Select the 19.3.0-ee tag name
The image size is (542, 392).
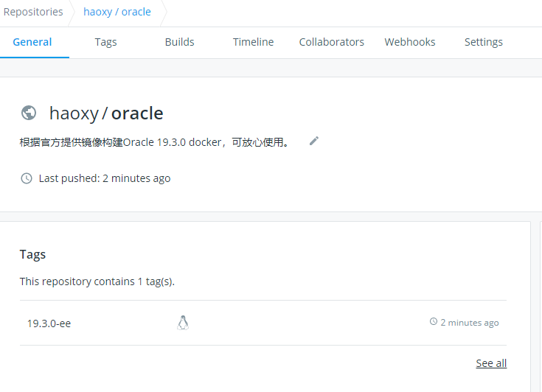[x=49, y=323]
